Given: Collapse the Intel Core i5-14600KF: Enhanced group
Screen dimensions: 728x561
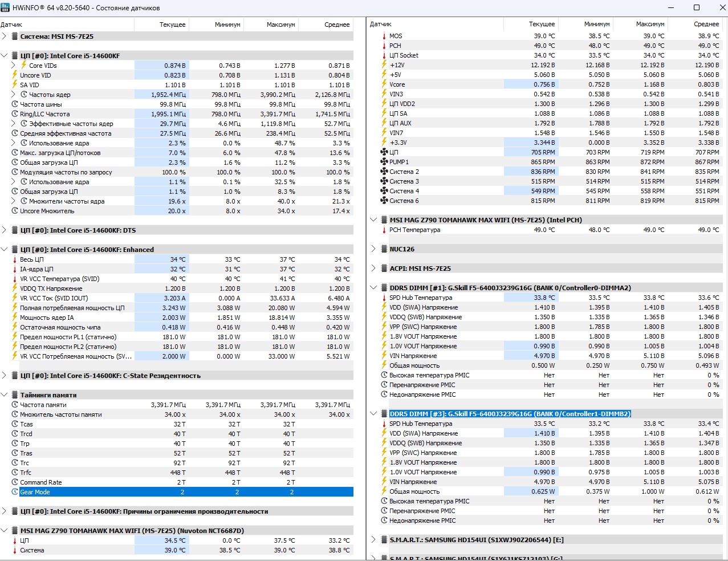Looking at the screenshot, I should coord(5,250).
